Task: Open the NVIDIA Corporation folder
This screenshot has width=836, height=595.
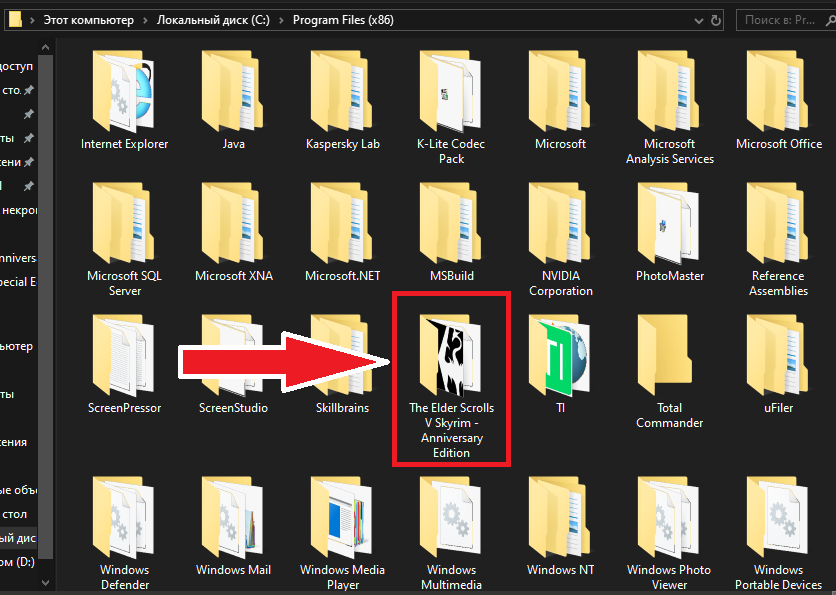Action: (x=560, y=240)
